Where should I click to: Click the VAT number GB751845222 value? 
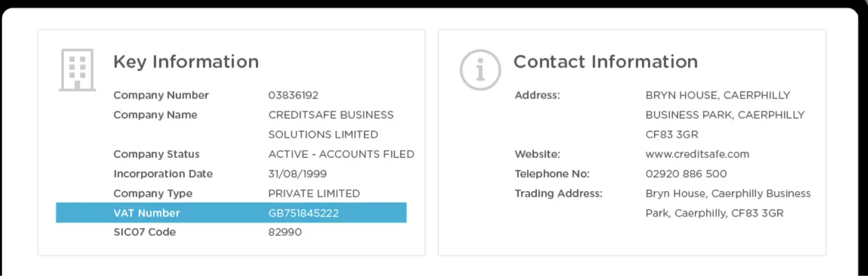(x=303, y=213)
